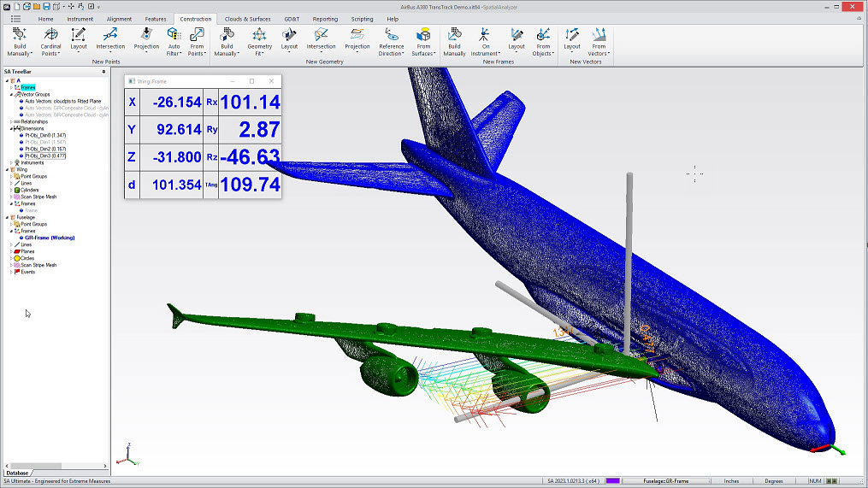This screenshot has width=868, height=488.
Task: Select the Geometry Fit tool
Action: click(x=259, y=41)
